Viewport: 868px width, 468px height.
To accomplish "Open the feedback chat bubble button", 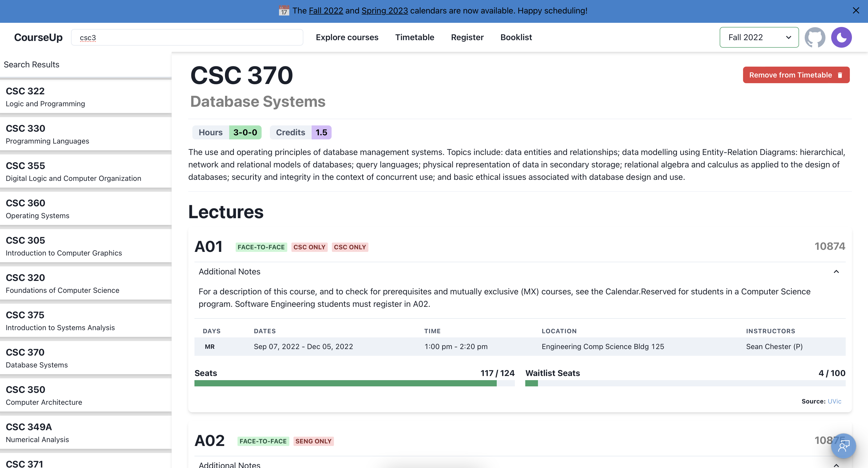I will 843,446.
